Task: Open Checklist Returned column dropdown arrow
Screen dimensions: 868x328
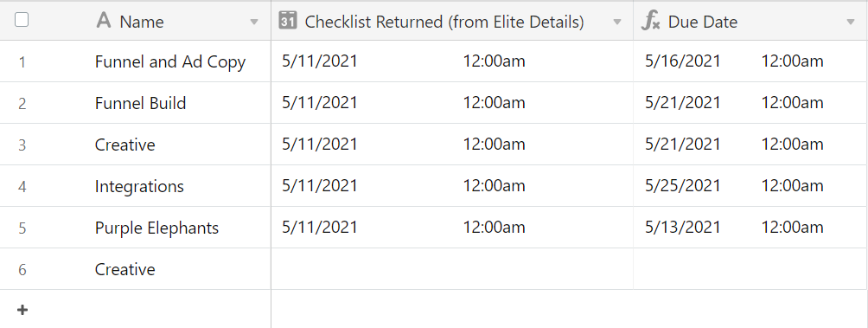Action: click(x=617, y=23)
